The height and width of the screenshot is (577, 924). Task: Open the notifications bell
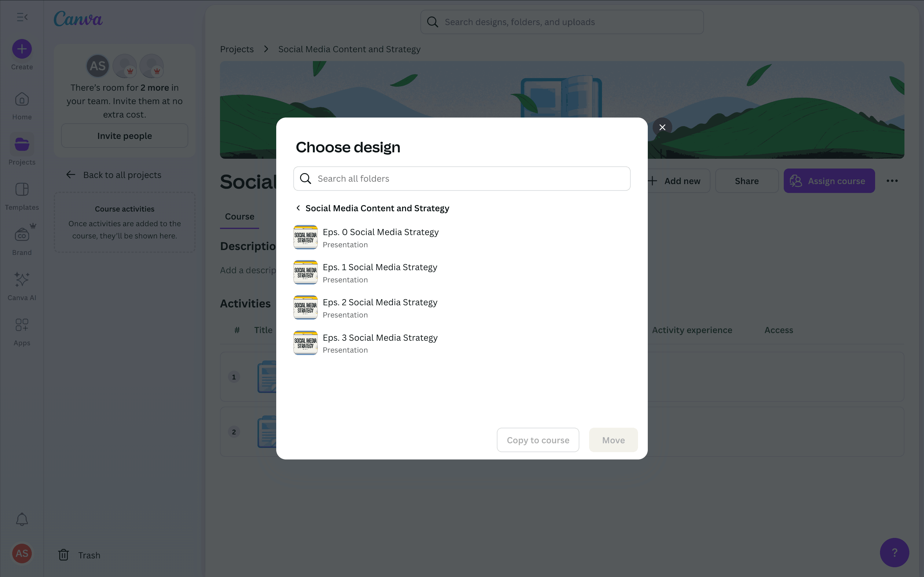click(x=22, y=519)
